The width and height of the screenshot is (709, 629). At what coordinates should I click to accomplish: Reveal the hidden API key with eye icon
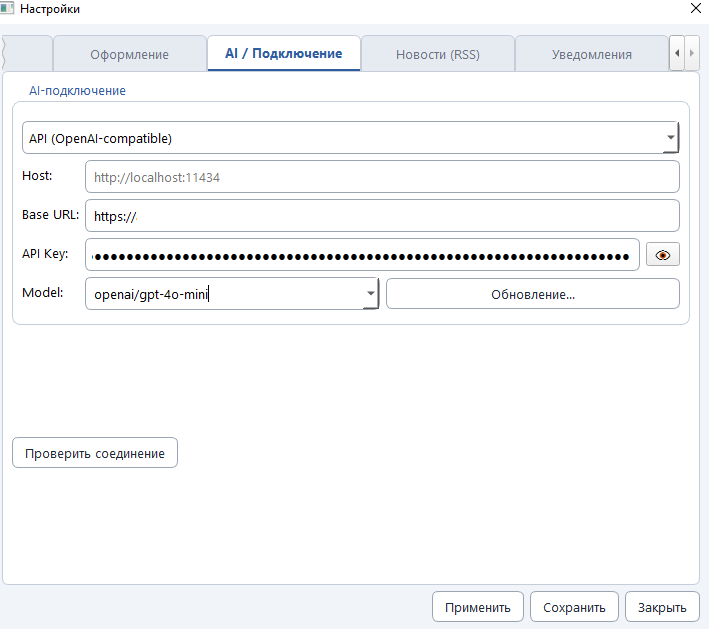pos(662,255)
